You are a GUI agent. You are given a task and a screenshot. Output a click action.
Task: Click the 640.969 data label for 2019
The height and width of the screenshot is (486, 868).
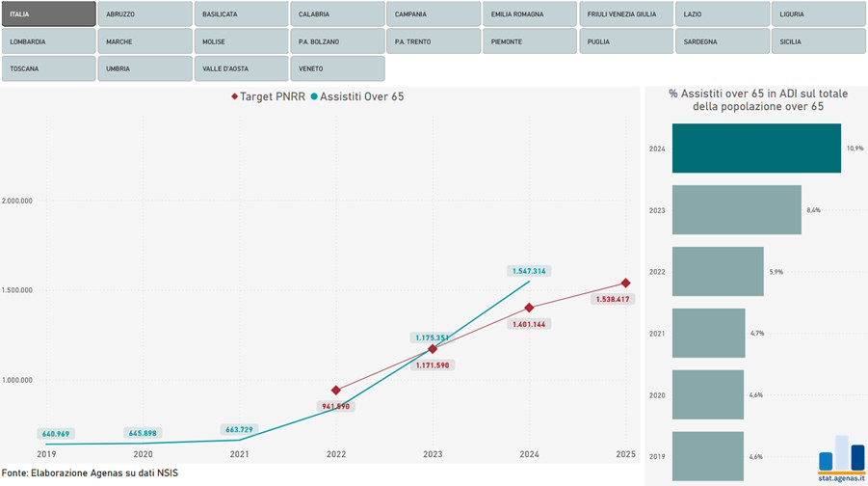coord(56,434)
